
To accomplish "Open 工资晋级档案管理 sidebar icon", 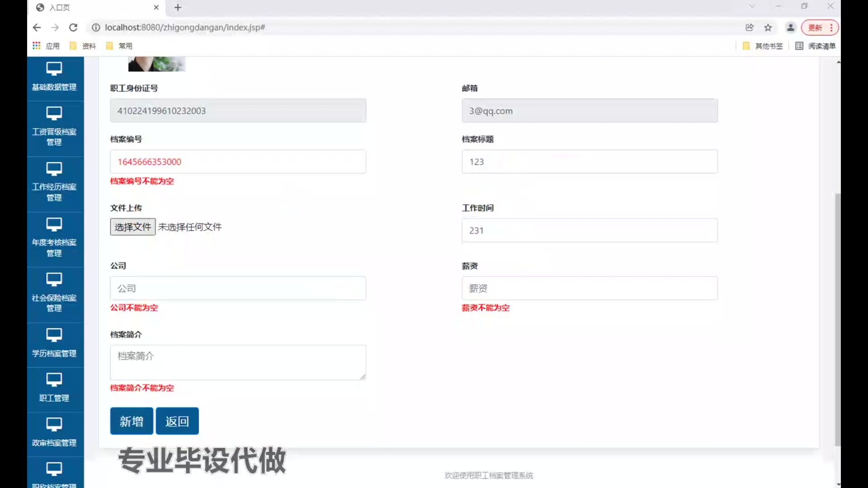I will [54, 113].
